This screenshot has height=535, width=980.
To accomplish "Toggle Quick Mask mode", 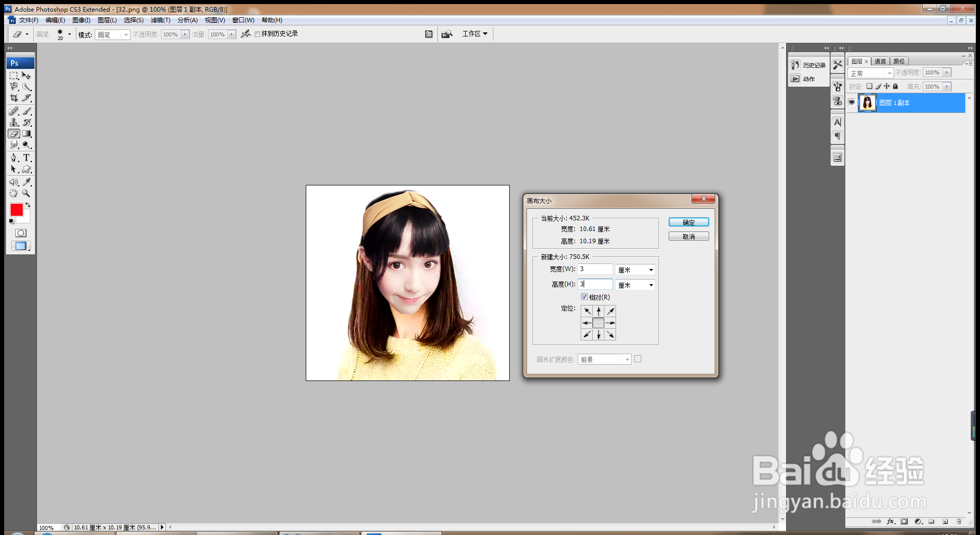I will point(21,233).
